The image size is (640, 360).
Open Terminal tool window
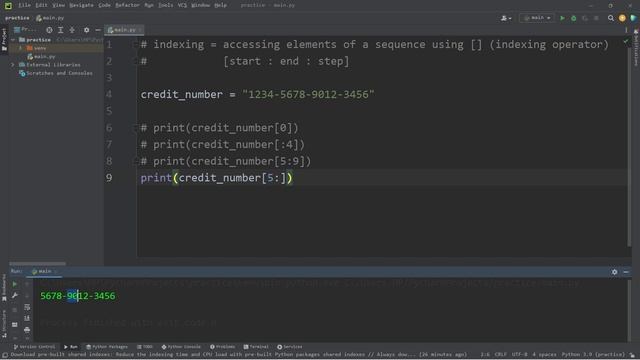(x=256, y=347)
